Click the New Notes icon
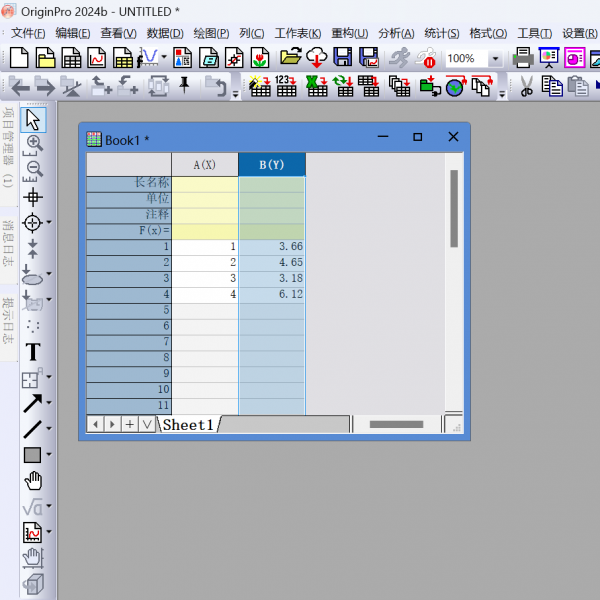Image resolution: width=600 pixels, height=600 pixels. tap(209, 58)
